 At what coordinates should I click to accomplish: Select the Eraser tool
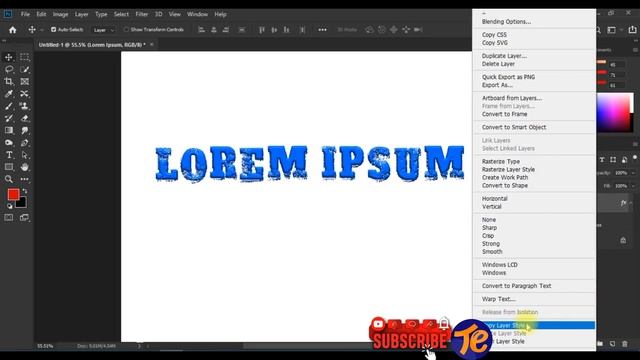click(24, 118)
